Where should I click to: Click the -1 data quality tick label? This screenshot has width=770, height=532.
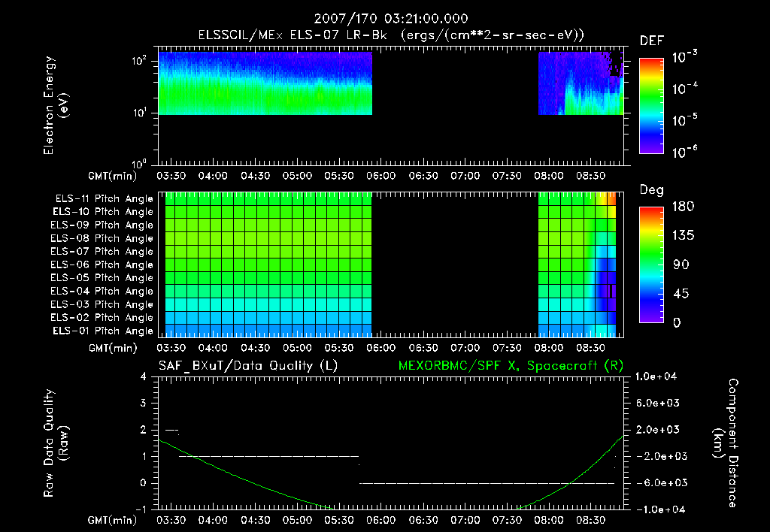coord(141,509)
